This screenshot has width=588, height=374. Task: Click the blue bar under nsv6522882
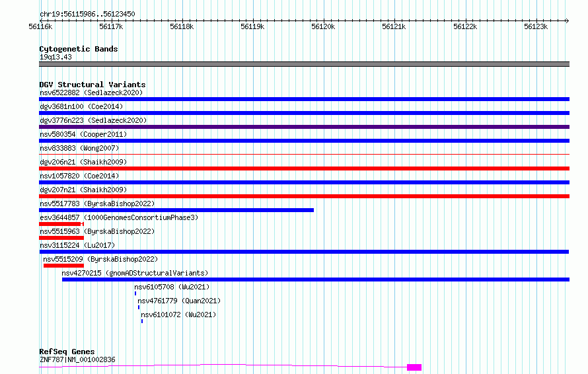(304, 99)
